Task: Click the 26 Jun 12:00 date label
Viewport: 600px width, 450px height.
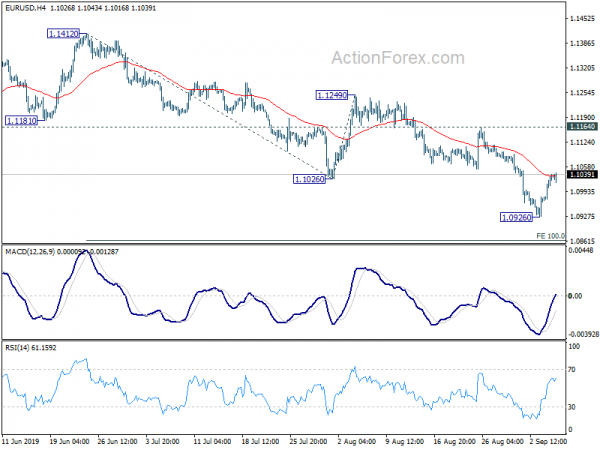Action: point(117,441)
